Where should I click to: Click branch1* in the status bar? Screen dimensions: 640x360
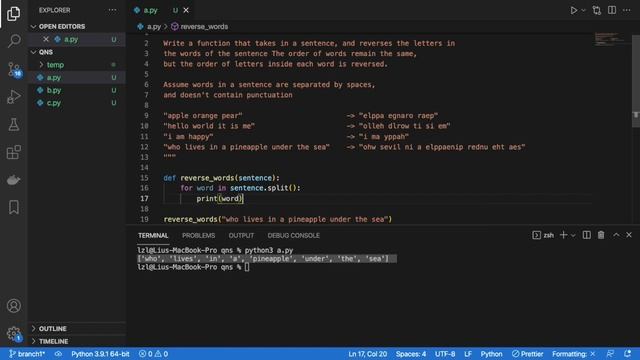tap(27, 354)
